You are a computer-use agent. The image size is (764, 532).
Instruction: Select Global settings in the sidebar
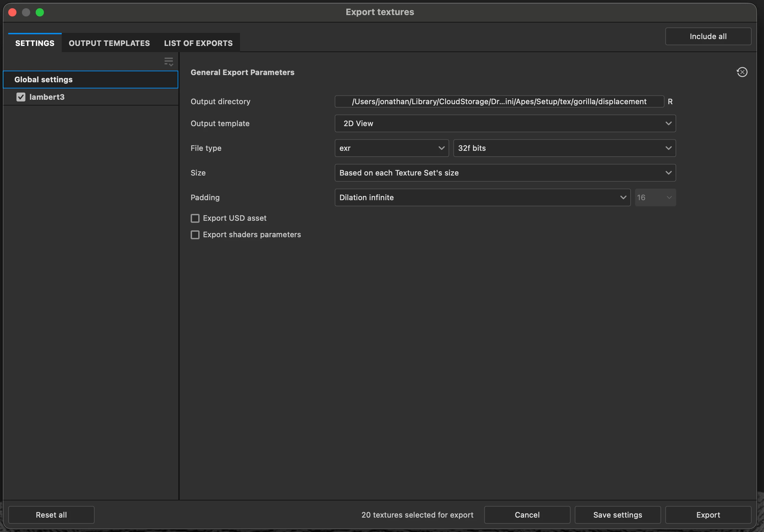click(x=91, y=80)
